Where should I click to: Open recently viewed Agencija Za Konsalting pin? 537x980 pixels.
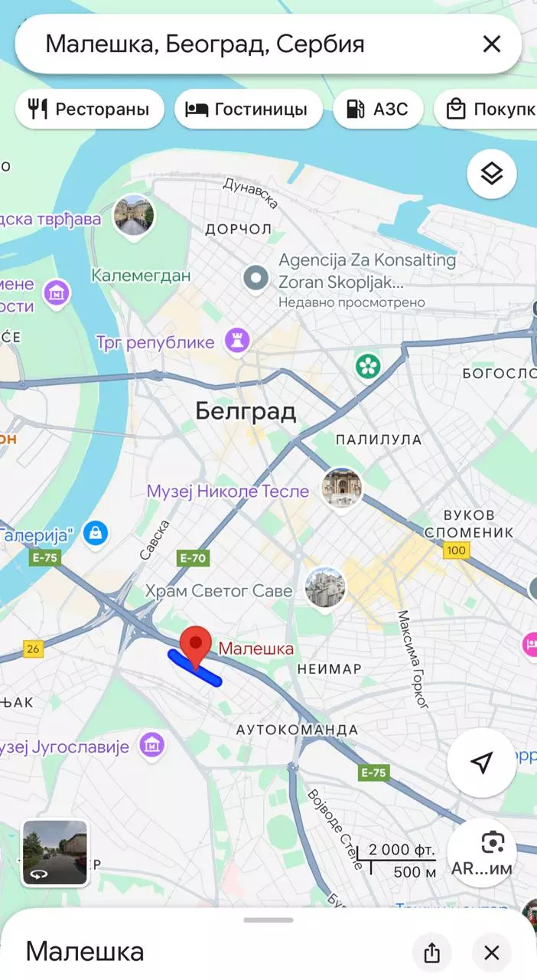[255, 279]
